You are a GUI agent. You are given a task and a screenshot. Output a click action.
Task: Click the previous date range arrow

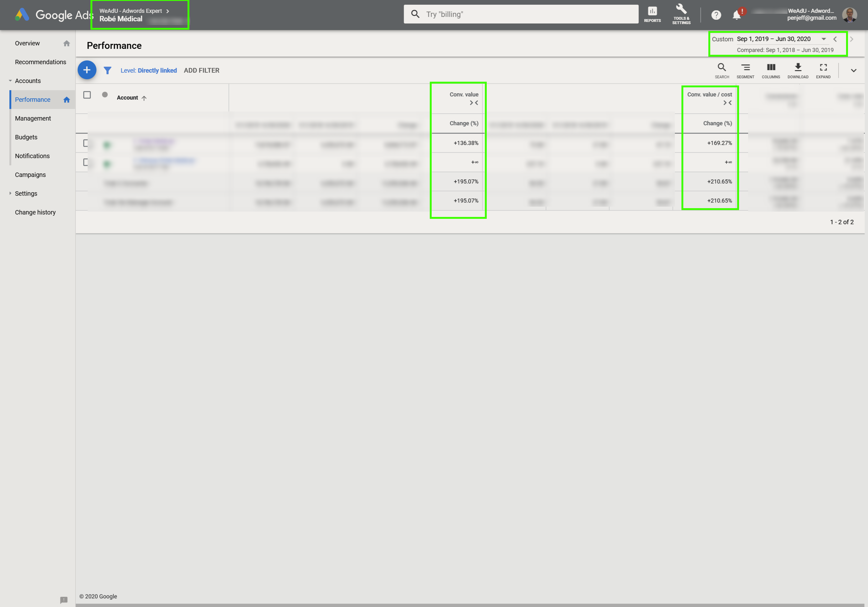835,39
